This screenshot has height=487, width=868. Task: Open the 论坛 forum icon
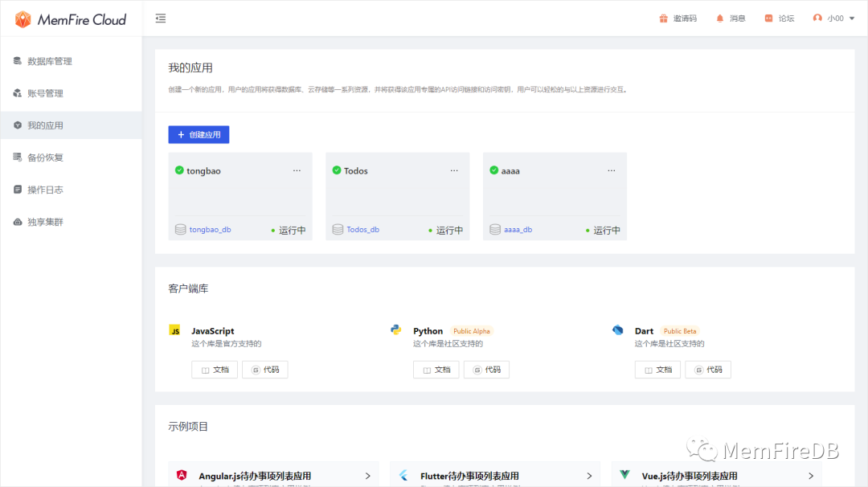click(769, 18)
